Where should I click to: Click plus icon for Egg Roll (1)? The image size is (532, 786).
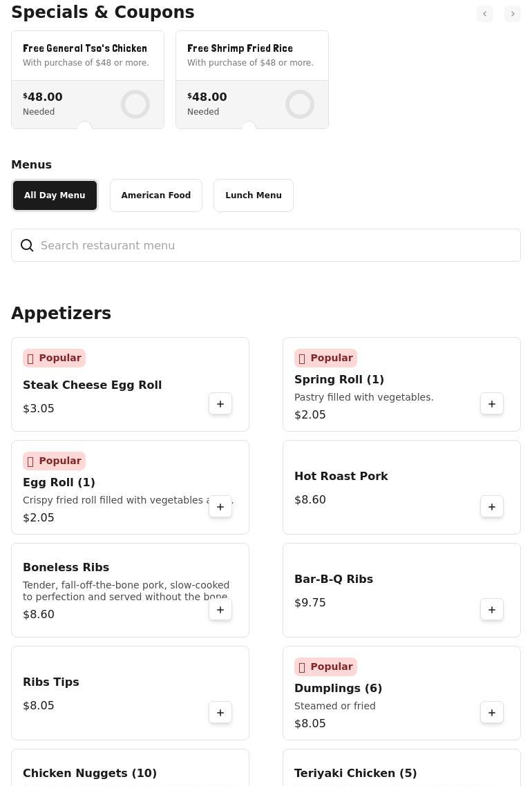220,507
